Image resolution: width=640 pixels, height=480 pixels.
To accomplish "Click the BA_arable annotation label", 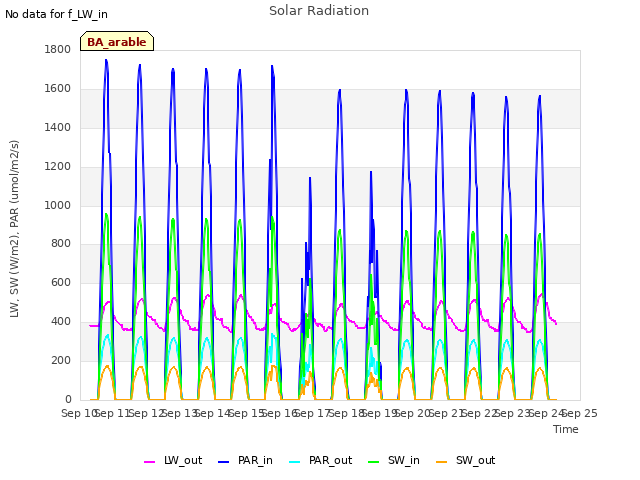I will pyautogui.click(x=117, y=42).
